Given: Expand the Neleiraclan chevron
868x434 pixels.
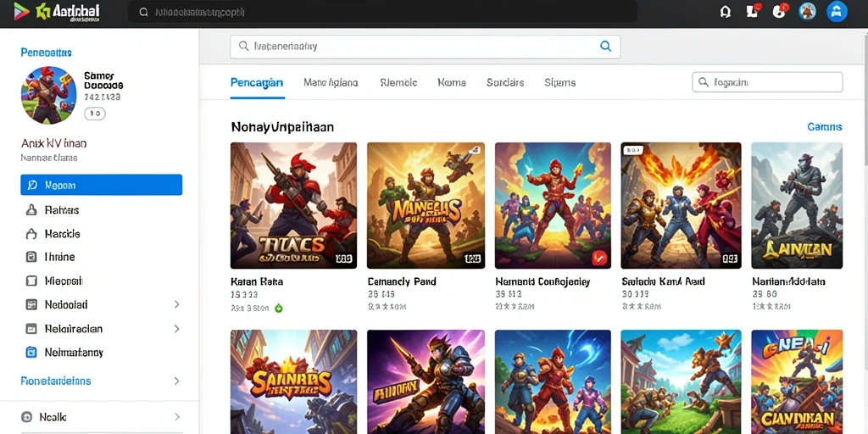Looking at the screenshot, I should pyautogui.click(x=176, y=329).
